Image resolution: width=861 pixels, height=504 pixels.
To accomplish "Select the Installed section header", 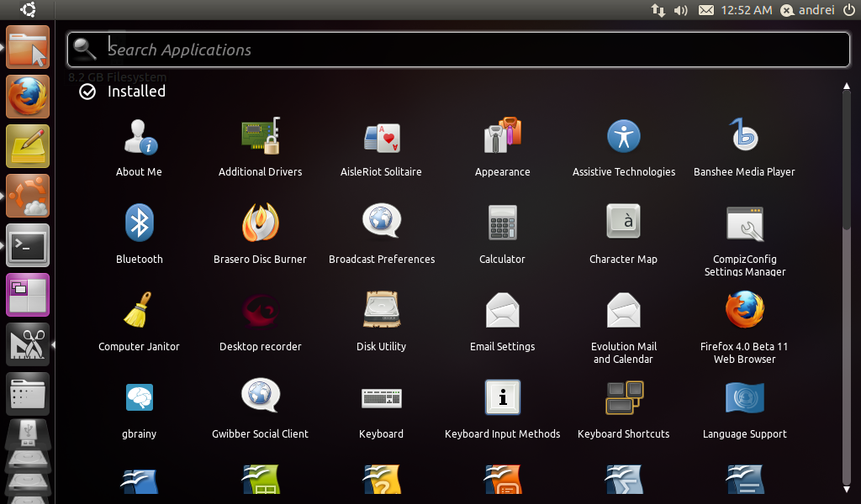I will tap(123, 91).
